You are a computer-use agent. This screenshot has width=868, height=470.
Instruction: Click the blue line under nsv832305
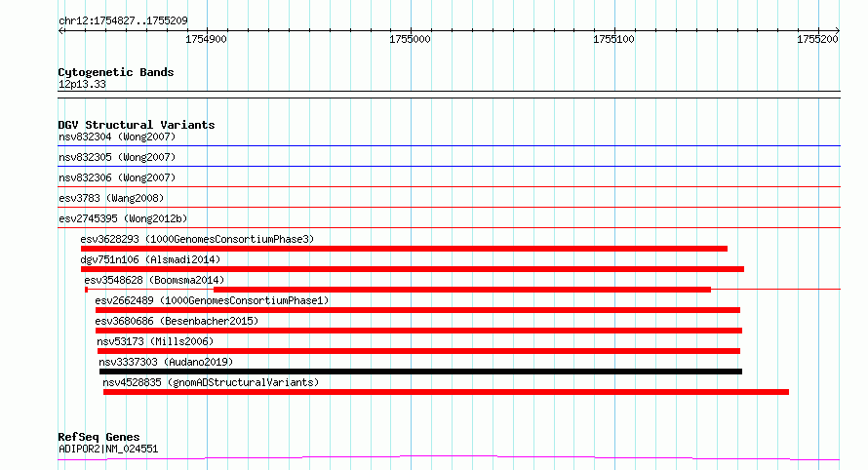tap(449, 167)
